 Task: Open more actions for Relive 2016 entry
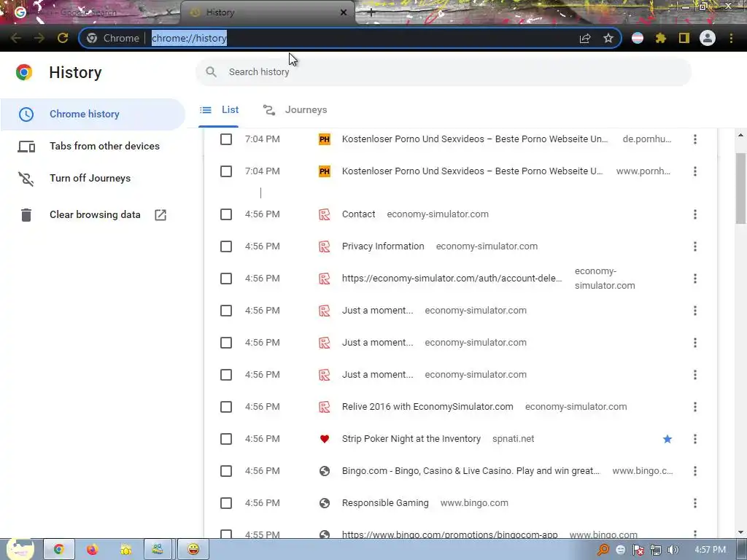pos(695,407)
